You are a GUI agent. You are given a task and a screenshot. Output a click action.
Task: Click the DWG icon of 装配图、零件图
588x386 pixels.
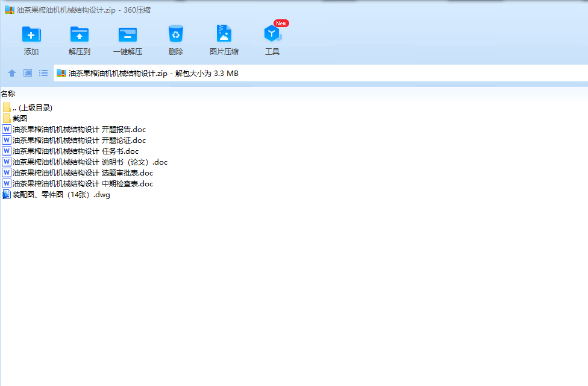click(7, 194)
